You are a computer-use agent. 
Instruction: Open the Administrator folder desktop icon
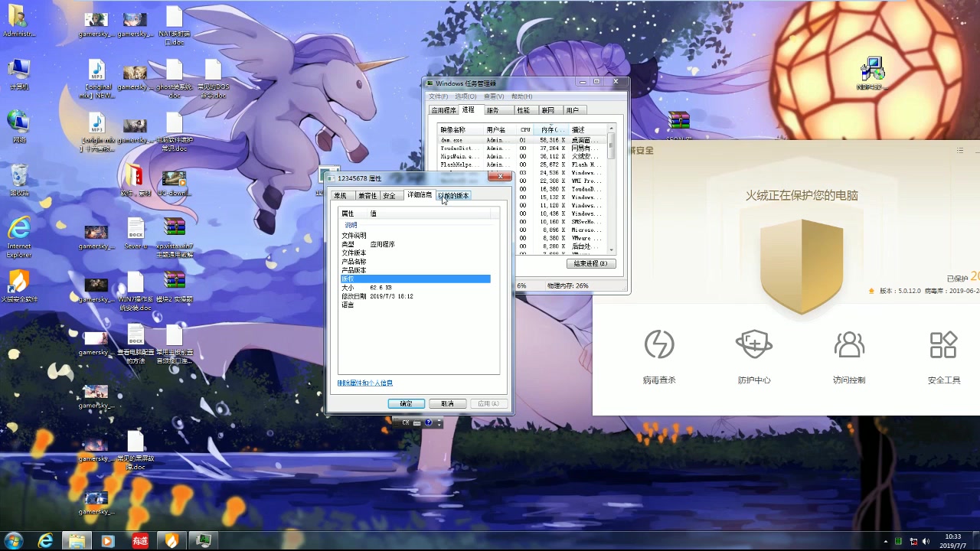[18, 21]
